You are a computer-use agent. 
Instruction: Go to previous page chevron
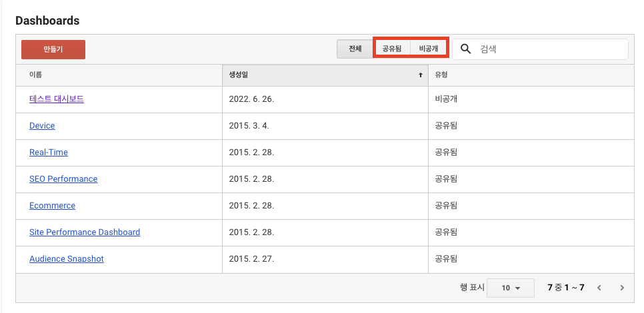click(599, 288)
